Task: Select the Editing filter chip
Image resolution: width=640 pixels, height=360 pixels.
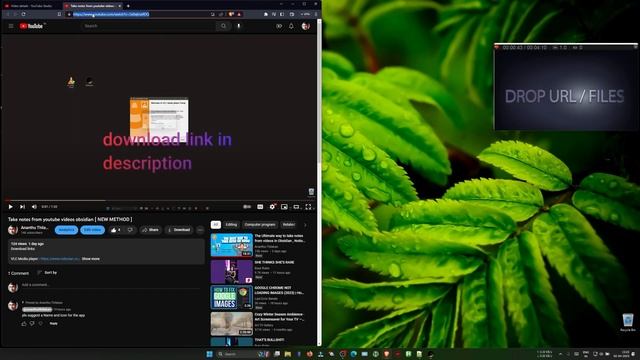Action: [231, 224]
